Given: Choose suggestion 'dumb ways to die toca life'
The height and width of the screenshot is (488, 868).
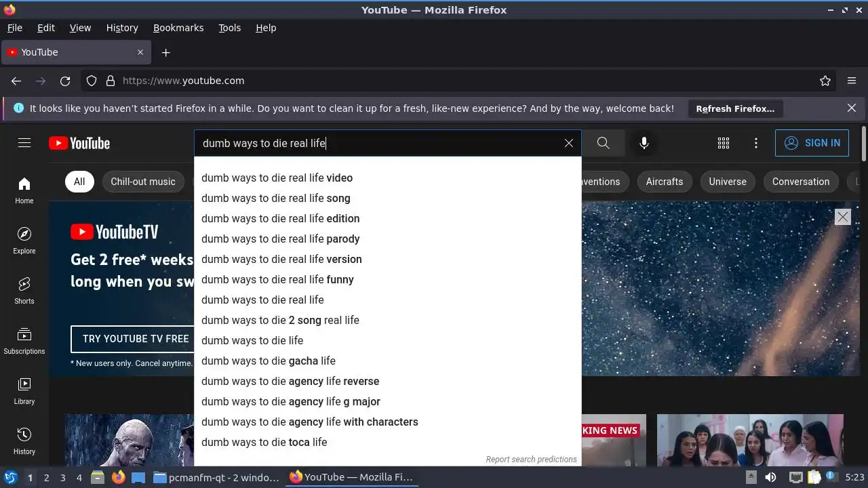Looking at the screenshot, I should (388, 442).
